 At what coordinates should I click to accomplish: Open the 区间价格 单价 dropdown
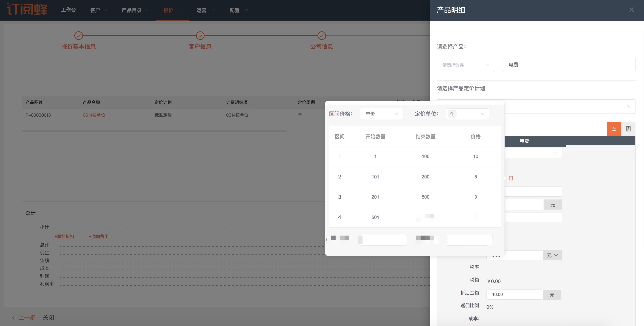381,114
